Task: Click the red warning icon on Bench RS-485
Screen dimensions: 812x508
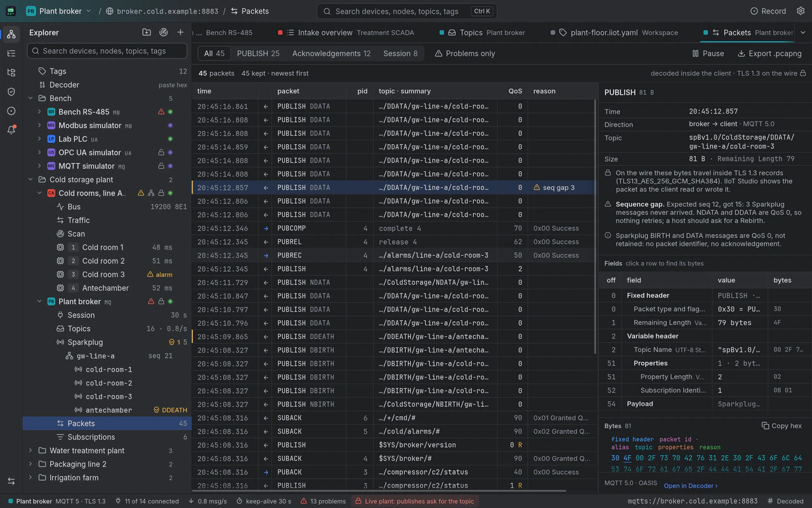Action: coord(161,112)
